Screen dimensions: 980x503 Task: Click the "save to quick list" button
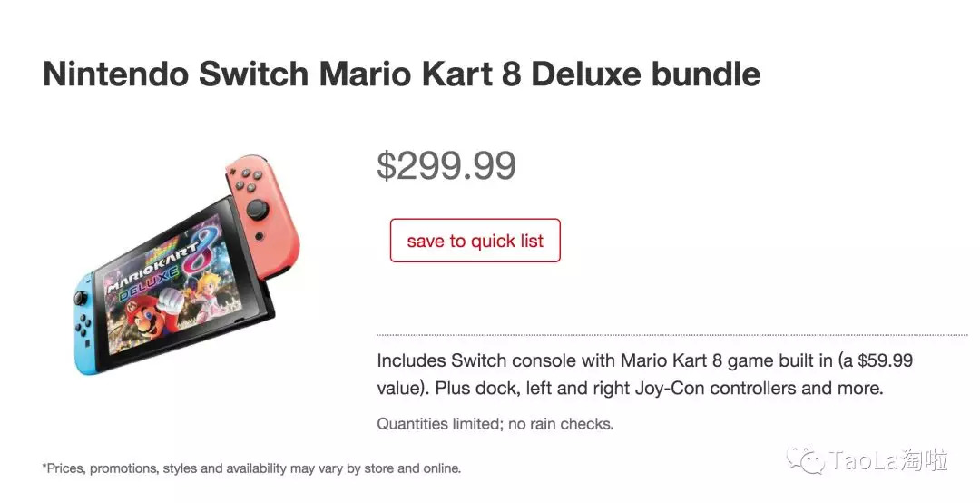coord(475,241)
